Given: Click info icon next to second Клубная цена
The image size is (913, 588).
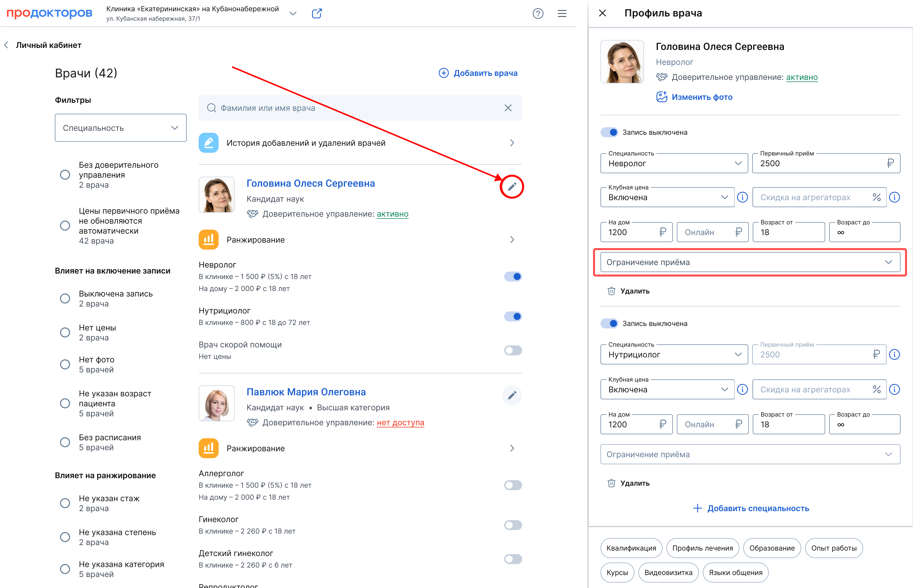Looking at the screenshot, I should coord(742,389).
